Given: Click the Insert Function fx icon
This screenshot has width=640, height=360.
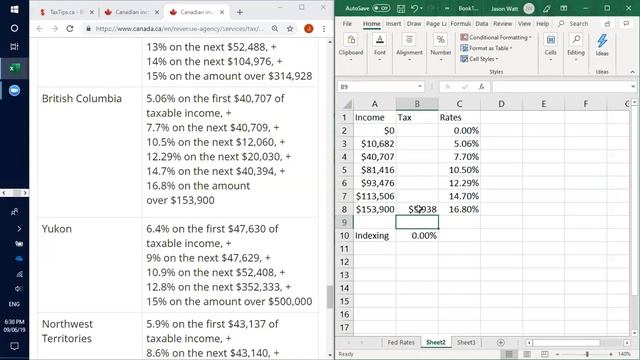Looking at the screenshot, I should tap(482, 87).
